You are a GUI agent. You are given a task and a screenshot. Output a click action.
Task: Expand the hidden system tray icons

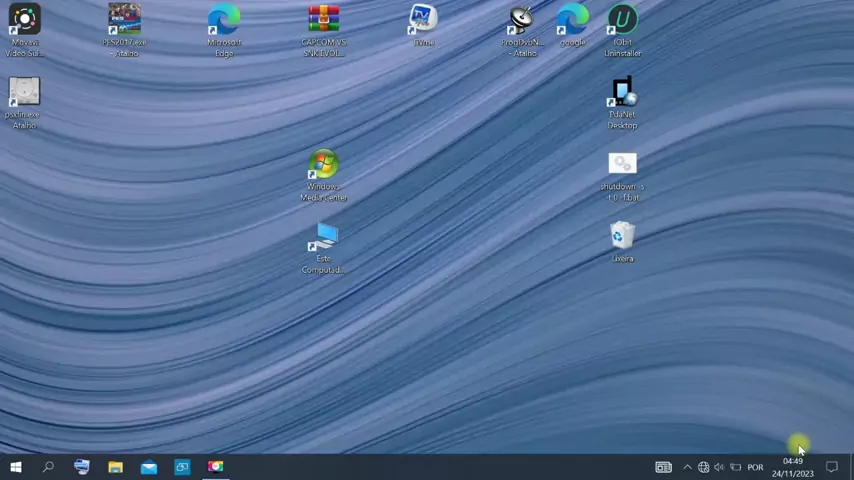pyautogui.click(x=687, y=467)
